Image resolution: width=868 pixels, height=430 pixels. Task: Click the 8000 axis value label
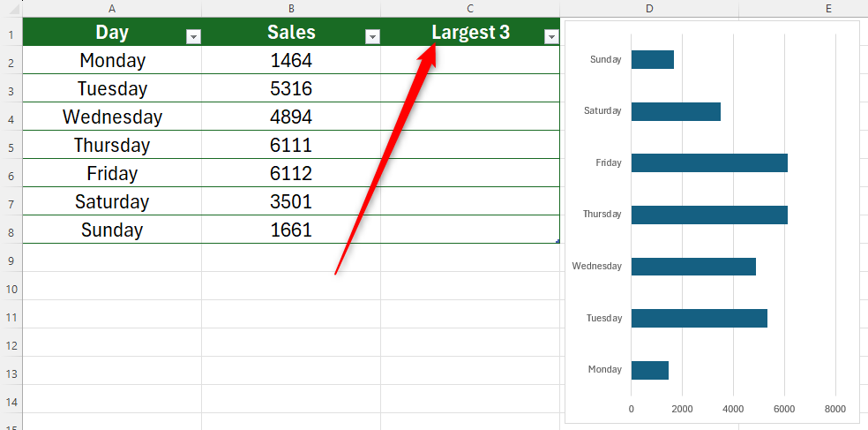(x=834, y=409)
